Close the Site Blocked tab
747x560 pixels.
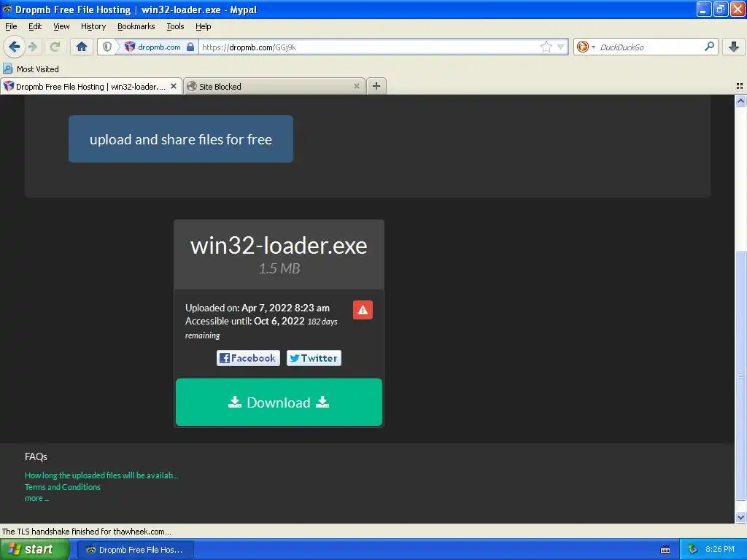(x=356, y=86)
